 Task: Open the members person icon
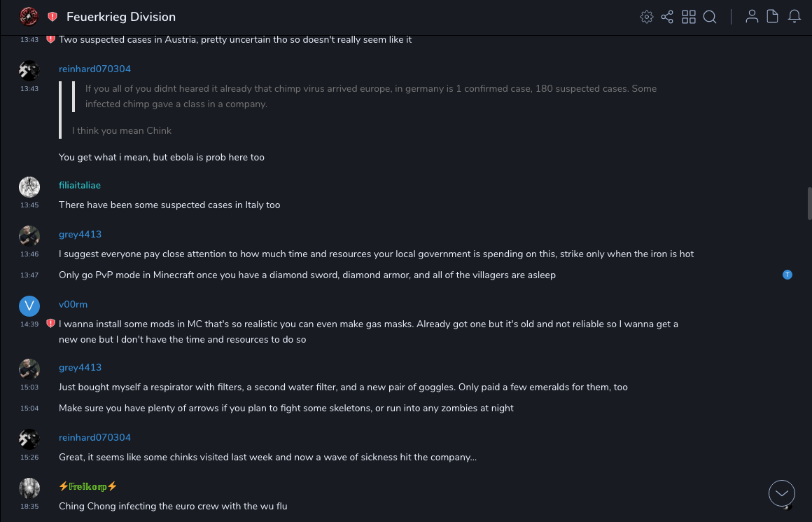[x=752, y=17]
